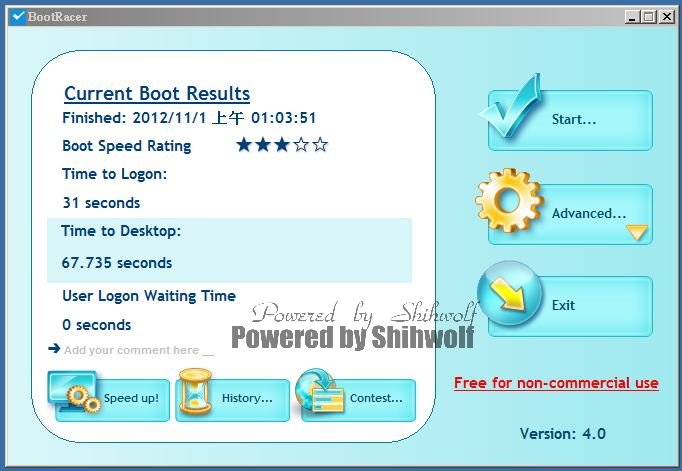Expand the Advanced yellow dropdown arrow
This screenshot has width=682, height=471.
[638, 232]
